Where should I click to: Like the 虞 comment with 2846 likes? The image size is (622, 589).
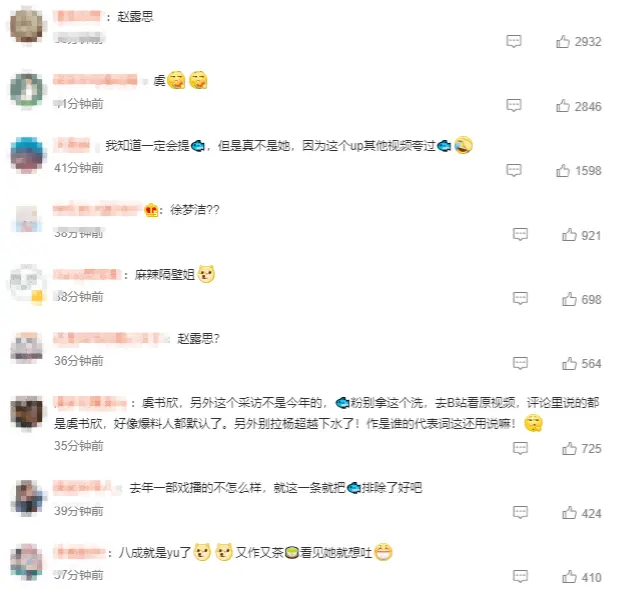[562, 106]
